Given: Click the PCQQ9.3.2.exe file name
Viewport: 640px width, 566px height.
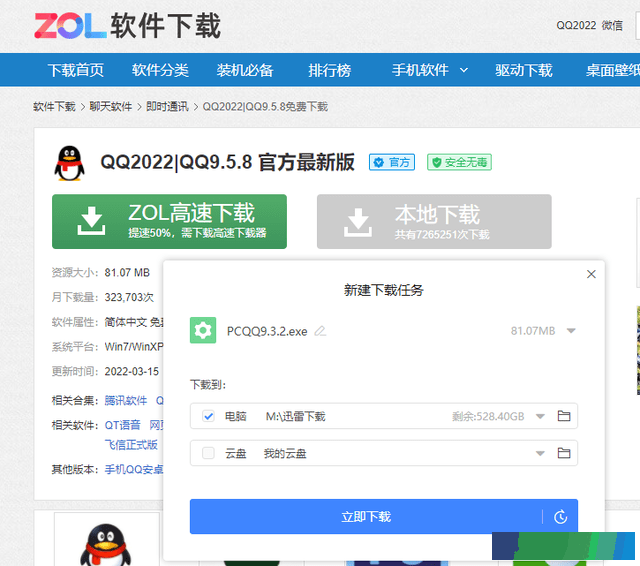Looking at the screenshot, I should point(267,331).
